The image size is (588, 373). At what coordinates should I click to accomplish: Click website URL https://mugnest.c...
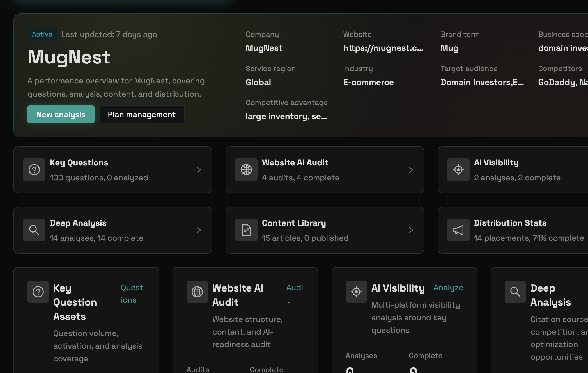tap(383, 48)
